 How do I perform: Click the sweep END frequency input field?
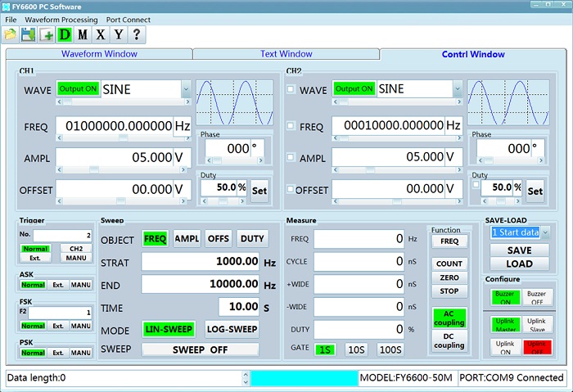click(201, 286)
